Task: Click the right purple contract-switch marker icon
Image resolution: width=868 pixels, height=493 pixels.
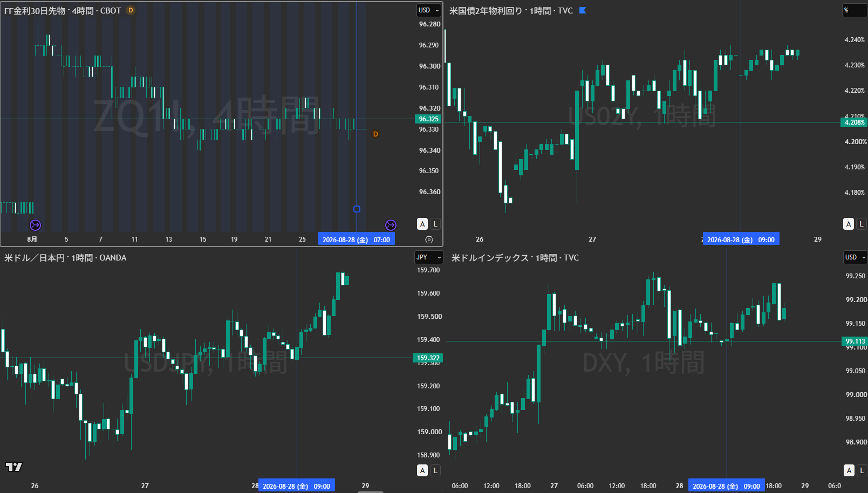Action: tap(391, 225)
